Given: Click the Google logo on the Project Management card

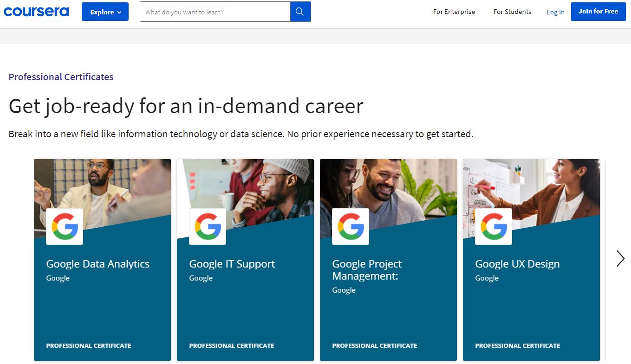Looking at the screenshot, I should [x=351, y=227].
